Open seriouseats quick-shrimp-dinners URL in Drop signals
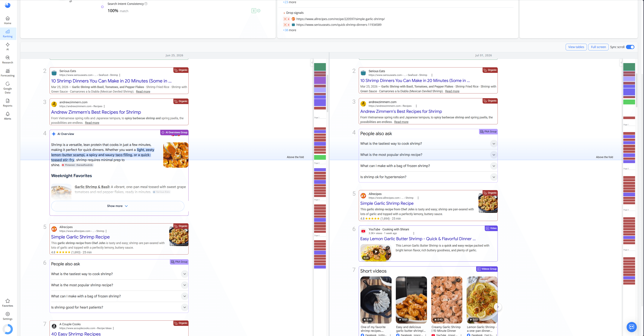The width and height of the screenshot is (644, 336). click(339, 25)
